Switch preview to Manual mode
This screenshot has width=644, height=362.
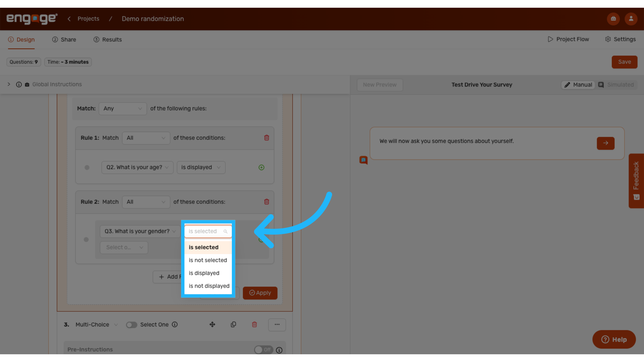[x=578, y=85]
